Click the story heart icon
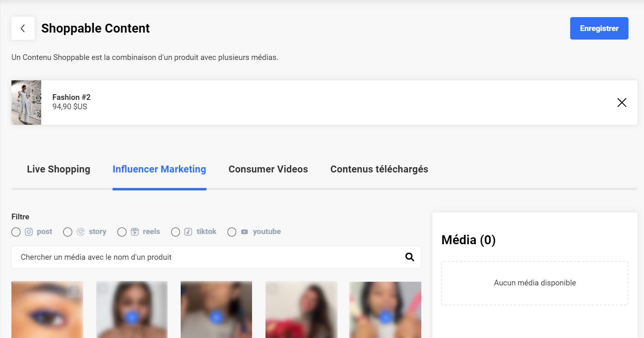 [x=81, y=232]
